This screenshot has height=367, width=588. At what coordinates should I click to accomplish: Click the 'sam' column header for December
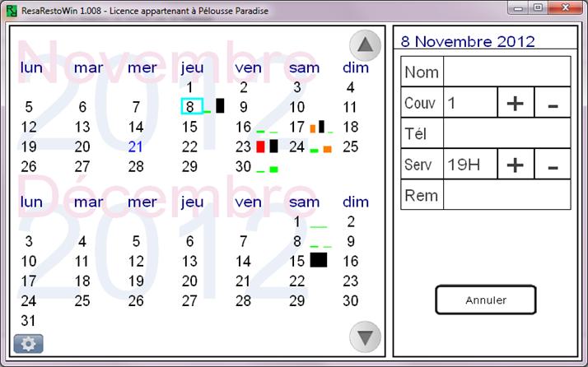pos(304,202)
